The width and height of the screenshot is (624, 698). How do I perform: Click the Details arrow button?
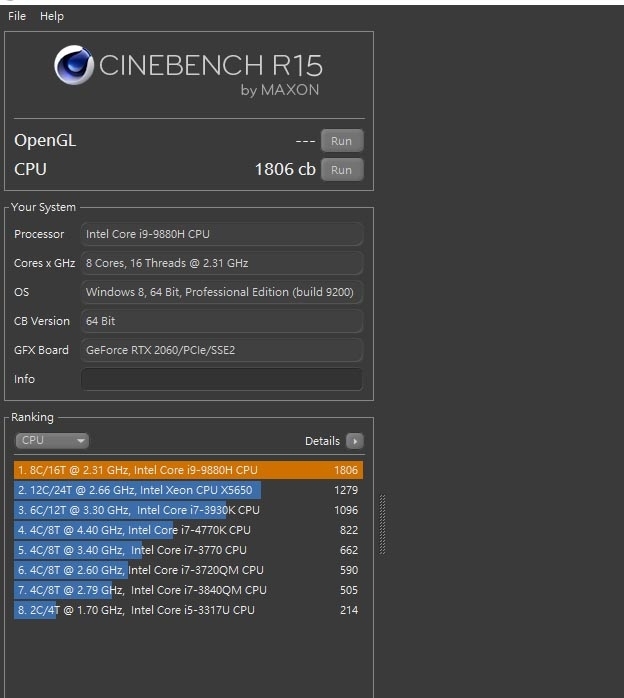(355, 441)
